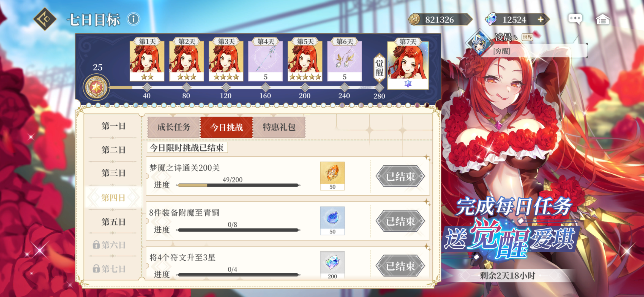Click 已结束 button for 梦魇之诗 quest
Screen dimensions: 644x297
tap(400, 176)
